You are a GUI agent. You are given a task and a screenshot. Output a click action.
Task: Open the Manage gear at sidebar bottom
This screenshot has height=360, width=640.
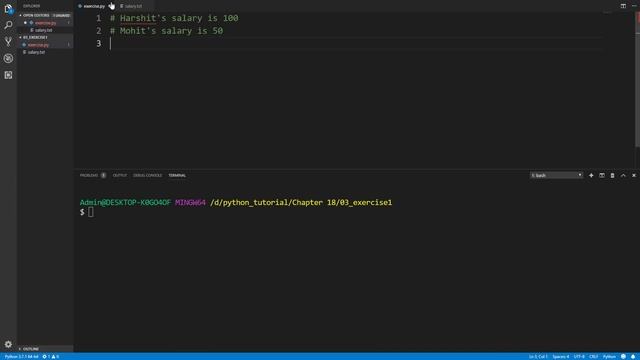(x=8, y=344)
